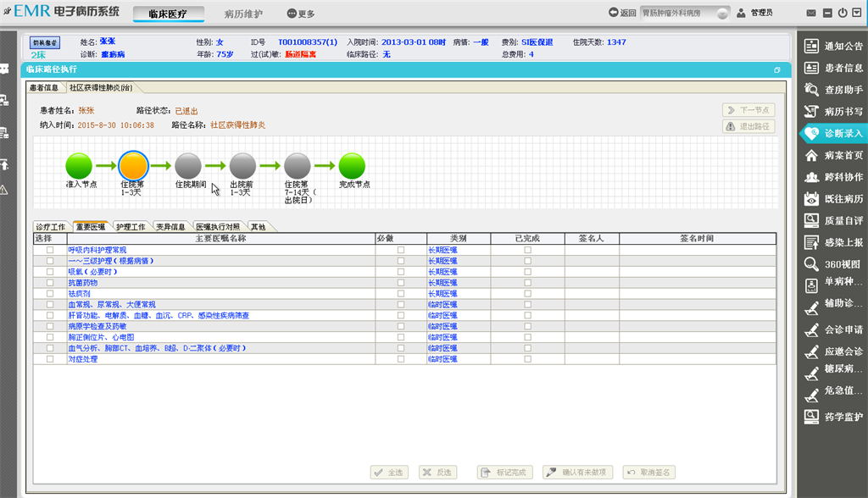Expand the 更多 menu in top navigation
This screenshot has height=498, width=868.
tap(301, 14)
